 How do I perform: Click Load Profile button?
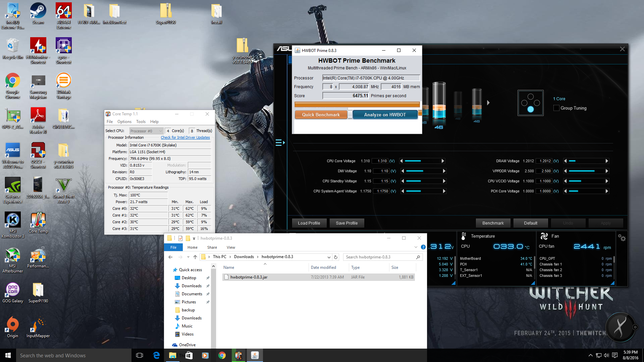[309, 223]
